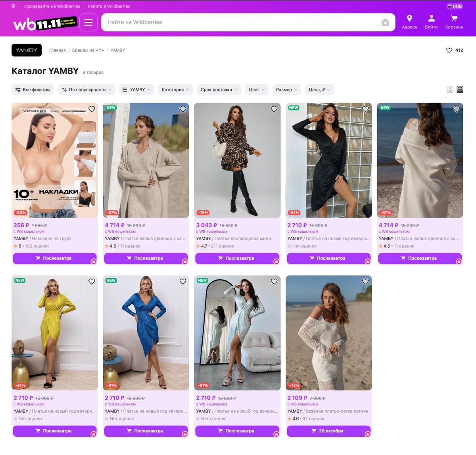Open the Корзина shopping cart
Image resolution: width=476 pixels, height=455 pixels.
click(454, 22)
